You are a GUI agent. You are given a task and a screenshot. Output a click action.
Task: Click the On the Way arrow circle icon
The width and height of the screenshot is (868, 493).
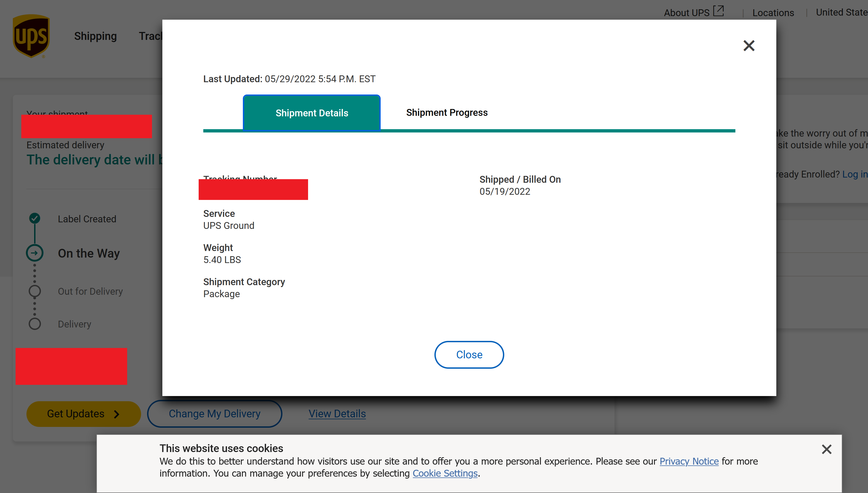click(34, 253)
